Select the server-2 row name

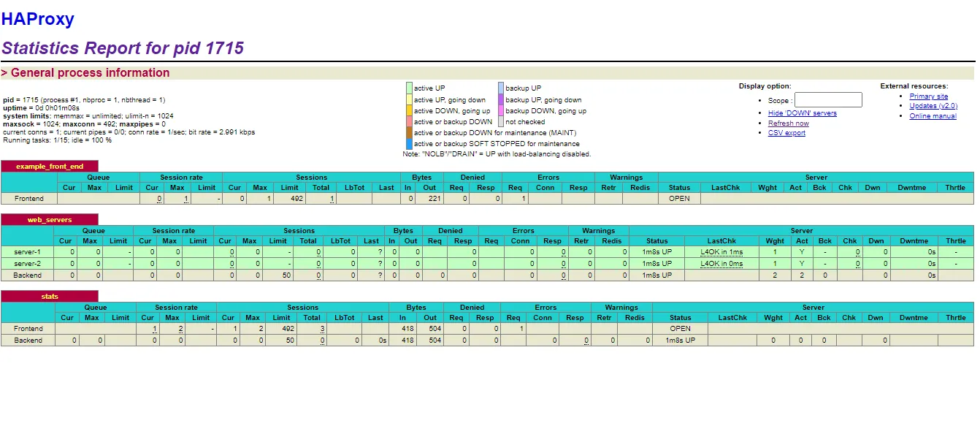28,264
